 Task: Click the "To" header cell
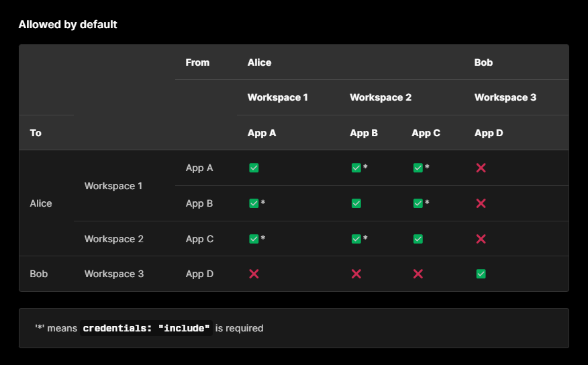coord(36,133)
